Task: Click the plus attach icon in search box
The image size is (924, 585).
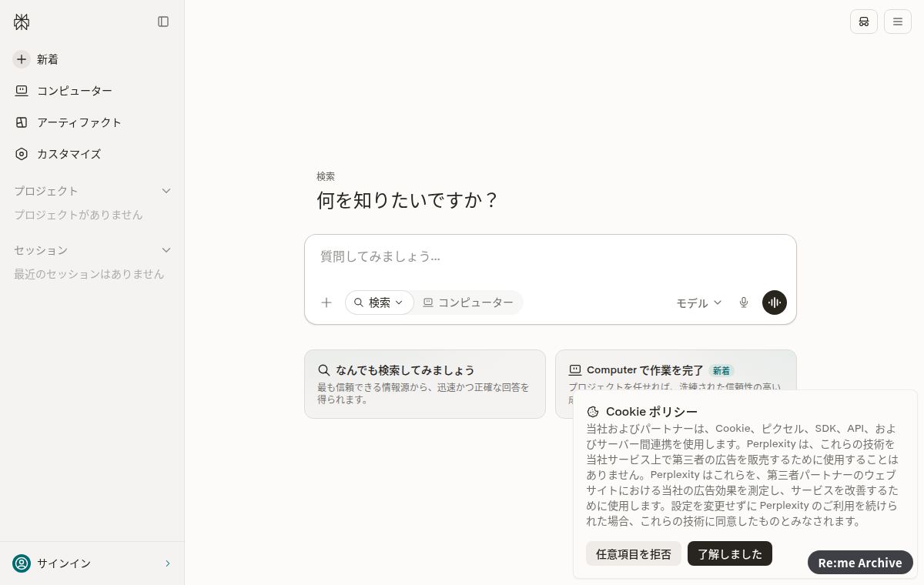Action: click(x=326, y=303)
